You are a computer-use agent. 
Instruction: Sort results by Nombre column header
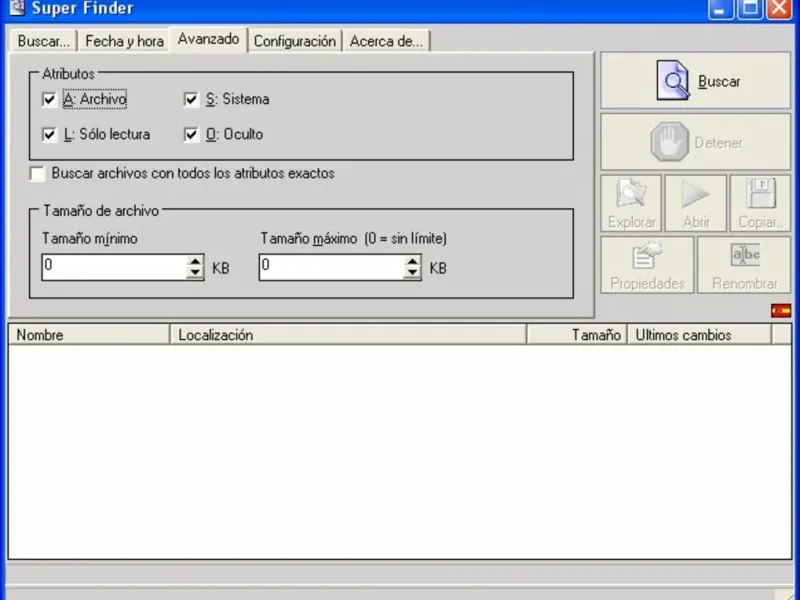click(x=89, y=335)
